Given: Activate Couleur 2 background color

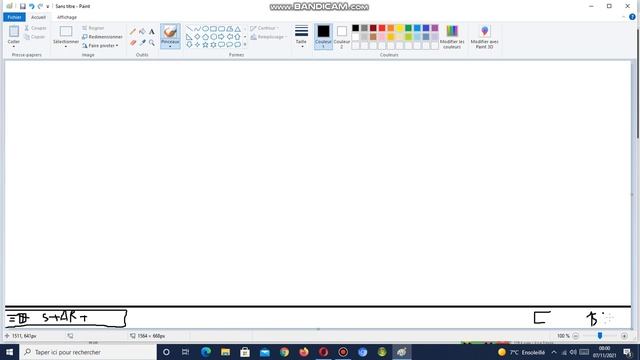Looking at the screenshot, I should point(342,36).
